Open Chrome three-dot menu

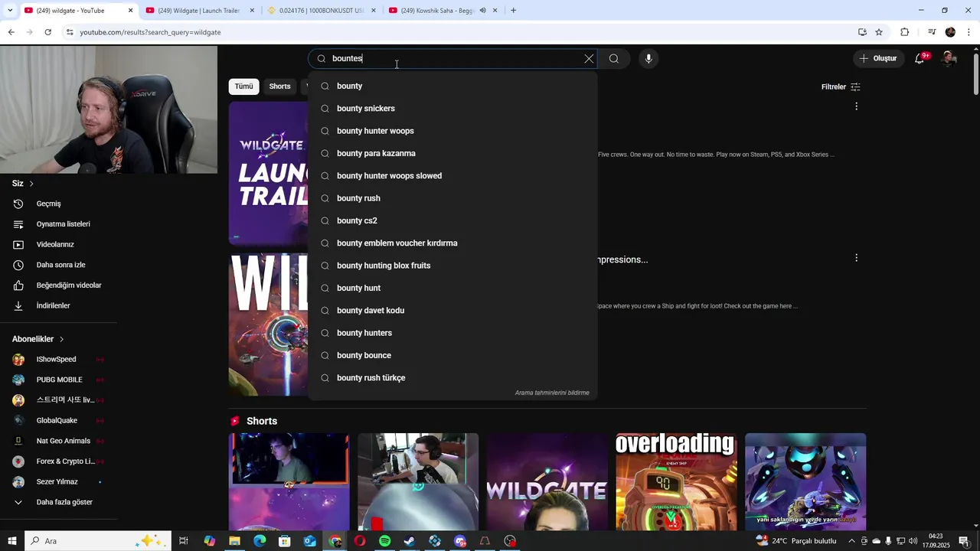click(969, 32)
